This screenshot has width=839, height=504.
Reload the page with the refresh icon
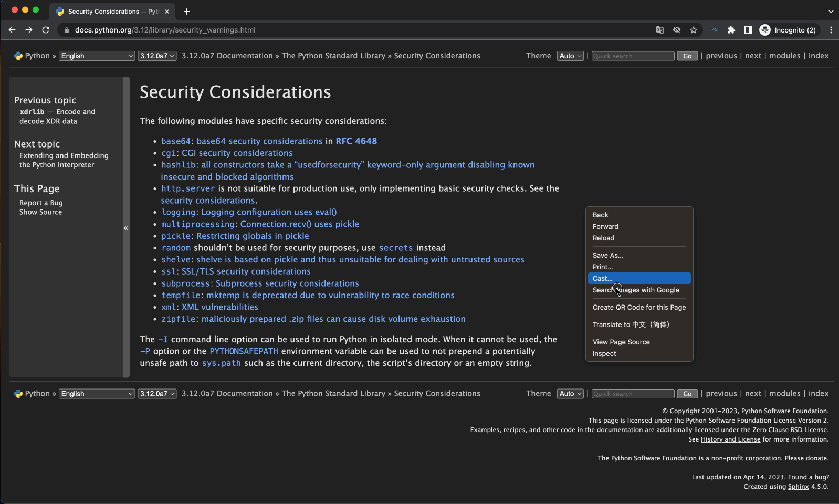46,30
